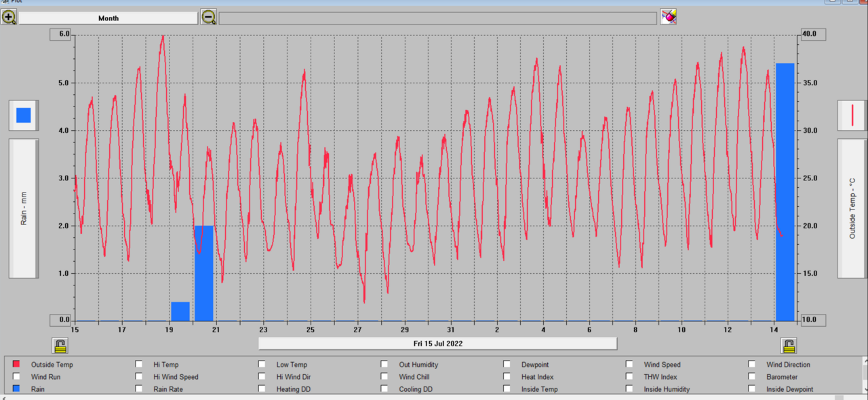
Task: Click the left padlock icon below graph
Action: [60, 346]
